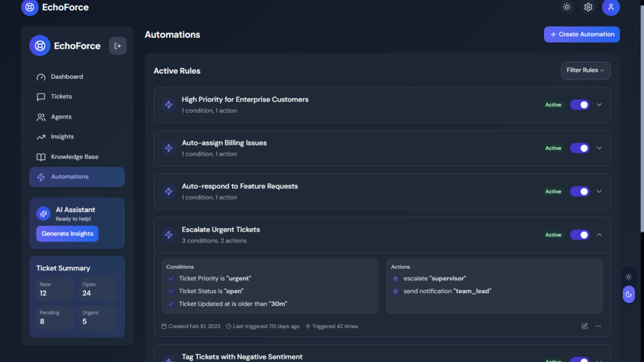Click the Create Automation button
This screenshot has height=362, width=644.
click(582, 35)
